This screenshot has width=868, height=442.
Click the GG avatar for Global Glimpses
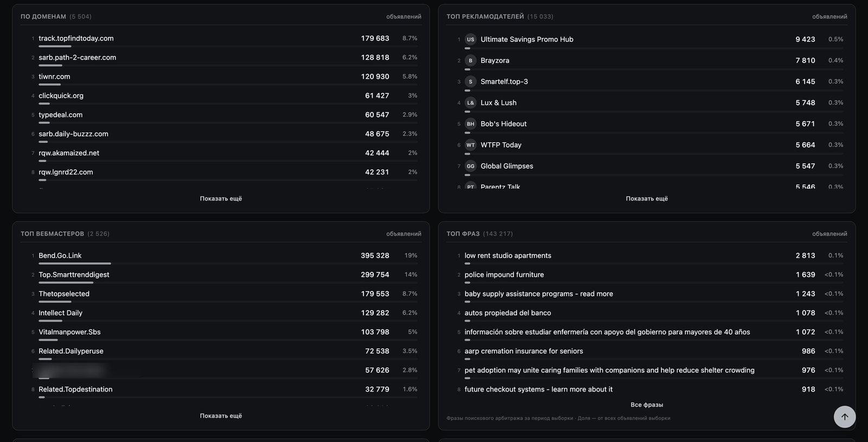click(x=470, y=166)
